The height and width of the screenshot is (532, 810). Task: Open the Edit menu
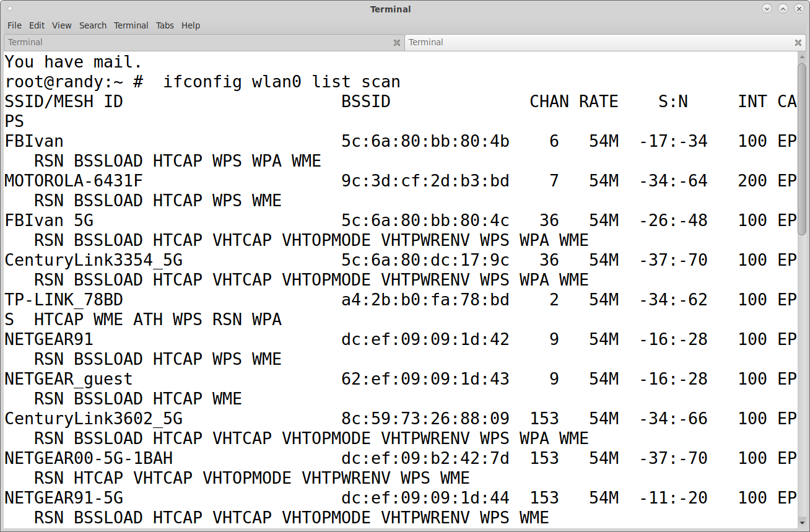point(37,25)
